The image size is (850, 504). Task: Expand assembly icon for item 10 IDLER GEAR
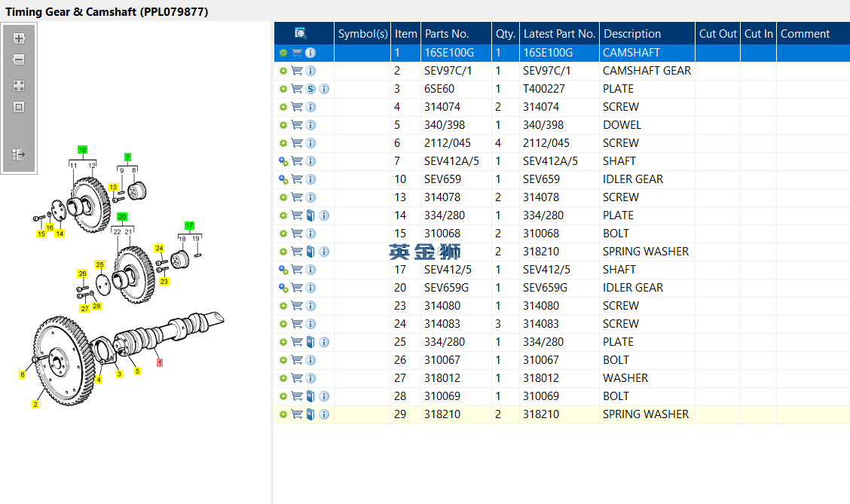tap(283, 179)
